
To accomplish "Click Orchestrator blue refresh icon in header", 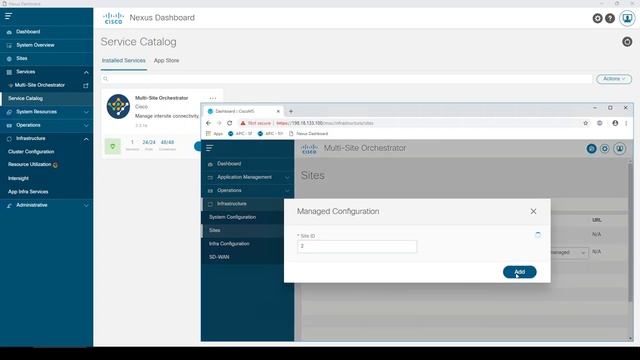I will point(591,149).
